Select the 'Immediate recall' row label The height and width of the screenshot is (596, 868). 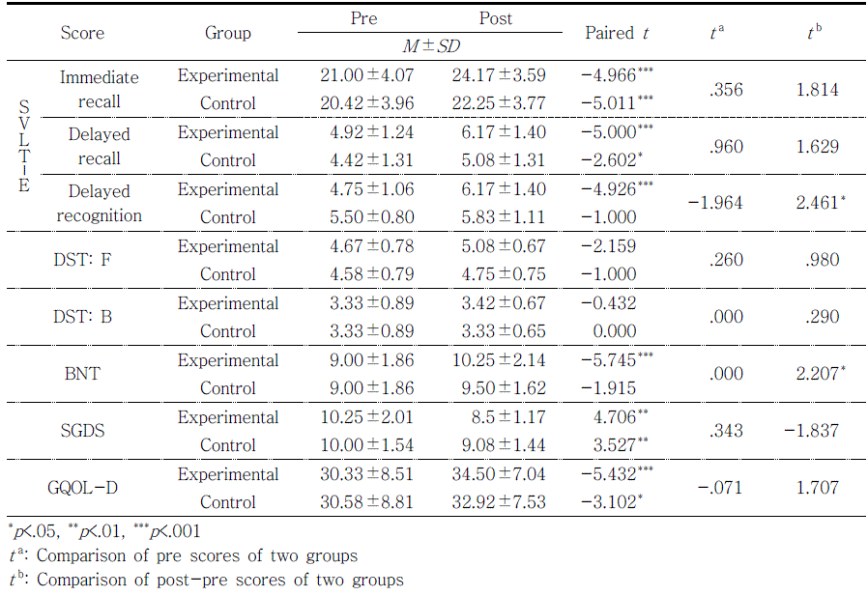pyautogui.click(x=99, y=89)
